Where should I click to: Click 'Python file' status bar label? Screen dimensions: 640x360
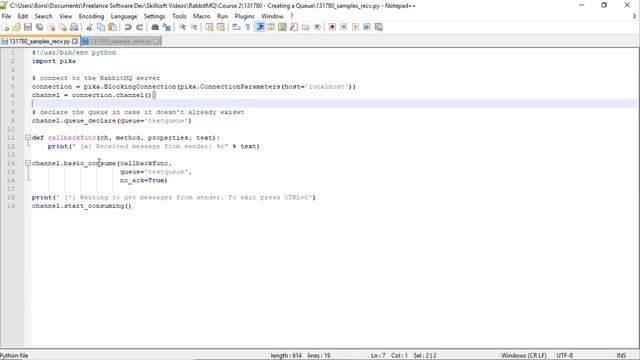pyautogui.click(x=14, y=356)
